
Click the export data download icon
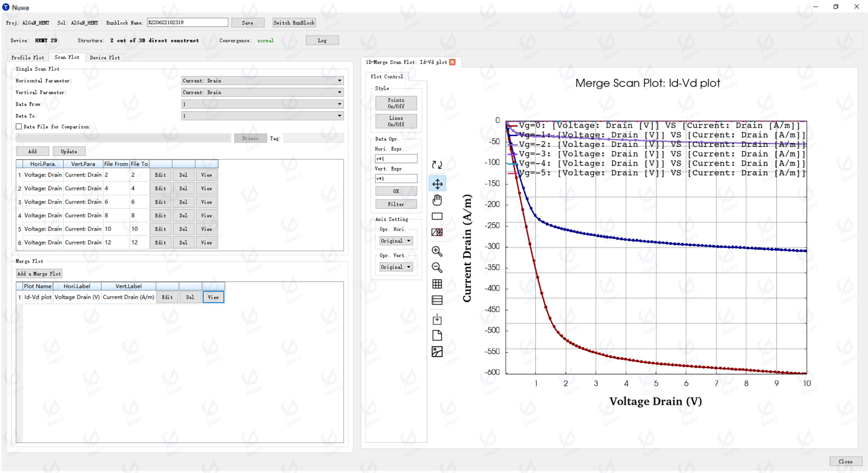click(437, 319)
